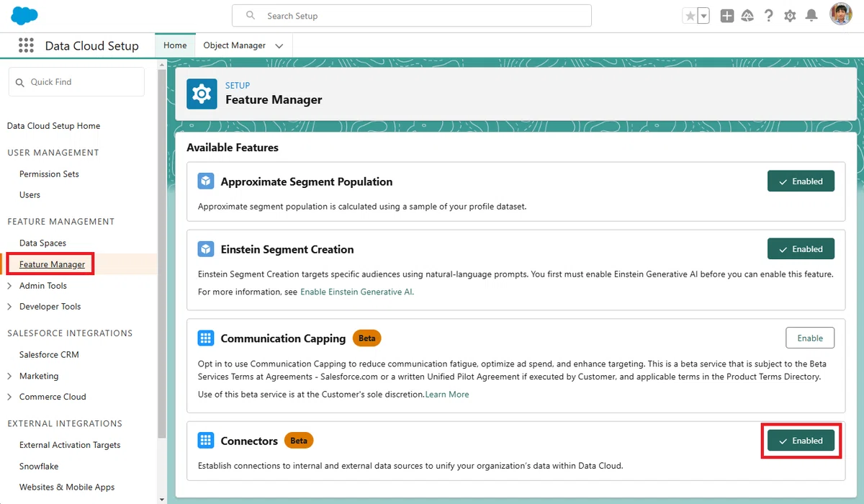Open Websites & Mobile Apps
The width and height of the screenshot is (864, 504).
click(67, 487)
